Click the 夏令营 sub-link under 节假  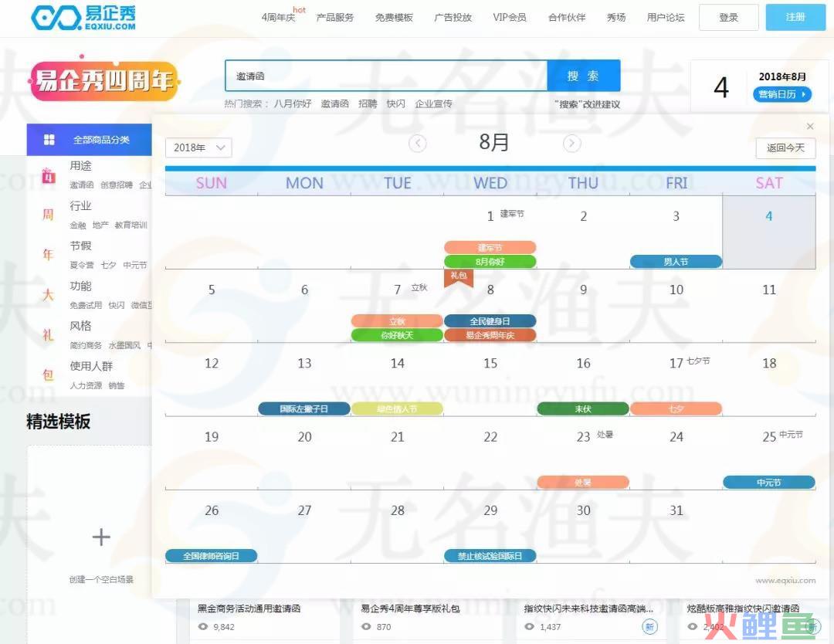[81, 265]
